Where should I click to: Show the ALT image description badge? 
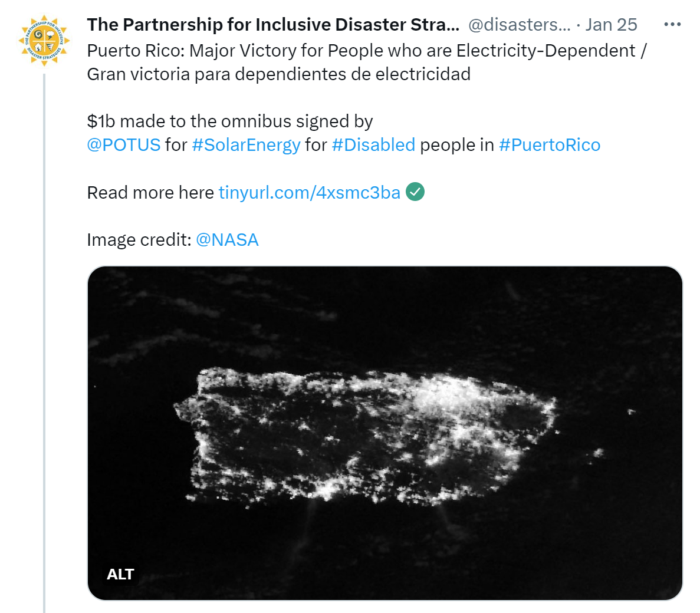pyautogui.click(x=120, y=574)
